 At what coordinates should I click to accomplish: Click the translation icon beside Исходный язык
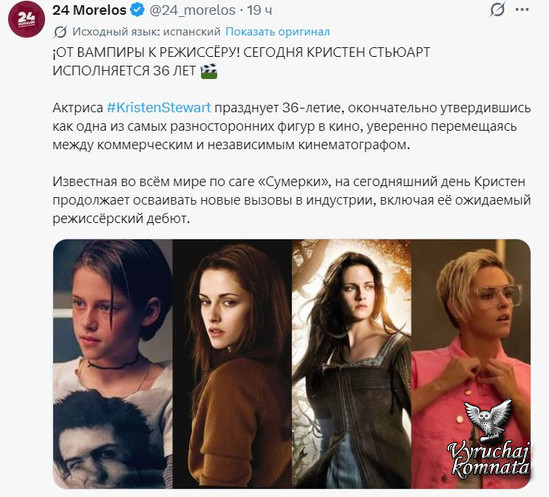[x=60, y=32]
